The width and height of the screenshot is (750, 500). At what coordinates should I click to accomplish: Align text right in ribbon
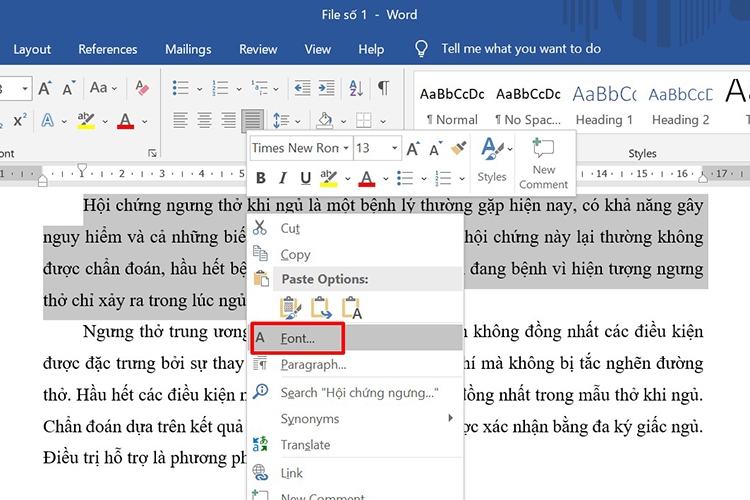point(229,120)
